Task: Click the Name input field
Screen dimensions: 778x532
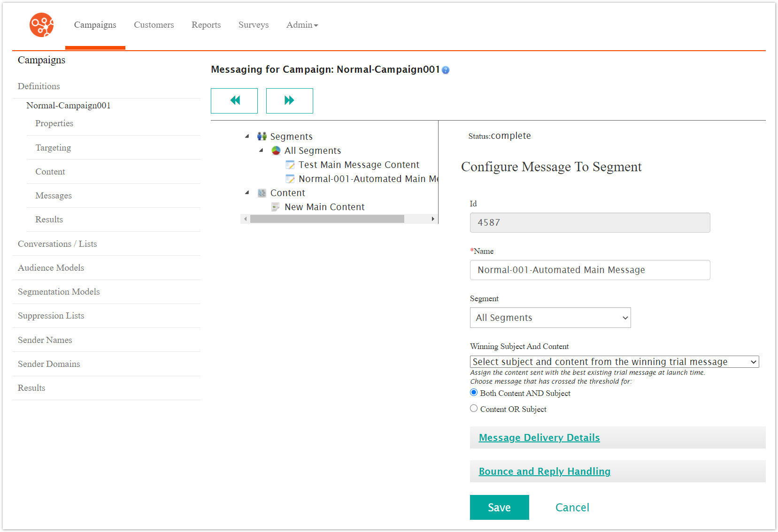Action: pos(590,270)
